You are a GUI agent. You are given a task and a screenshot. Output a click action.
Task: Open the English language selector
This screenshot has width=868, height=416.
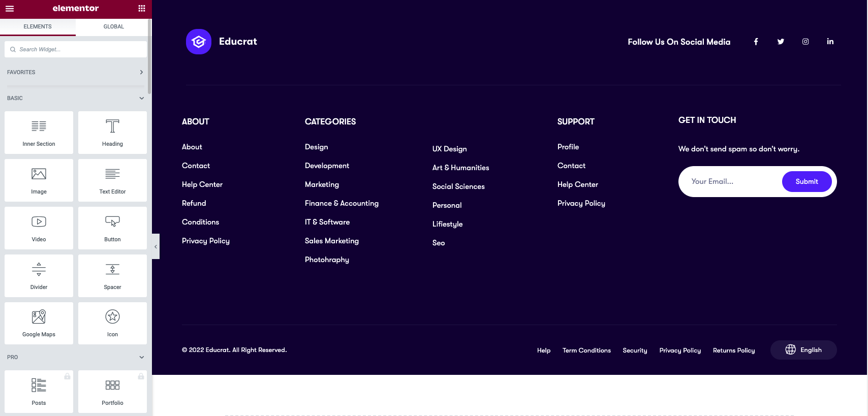tap(803, 350)
